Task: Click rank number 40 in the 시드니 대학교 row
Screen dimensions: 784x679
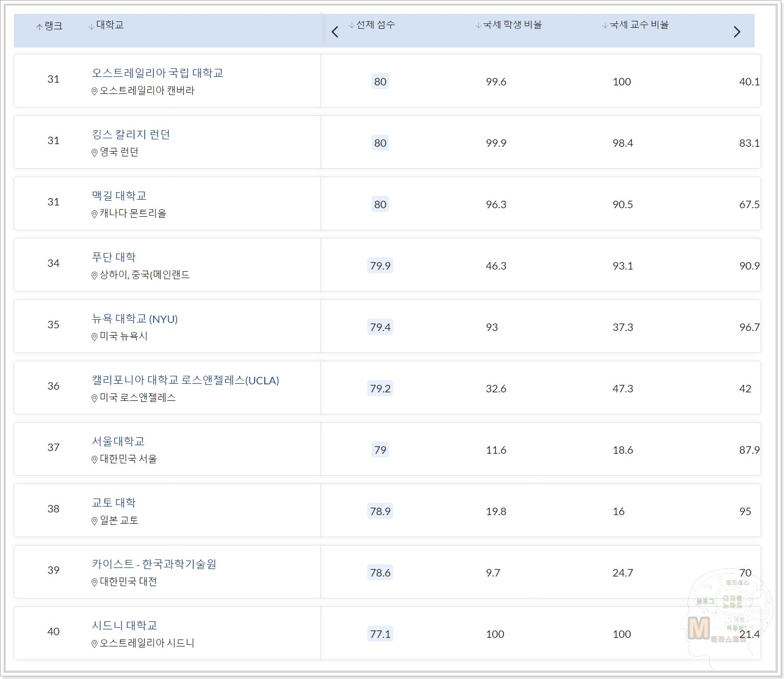Action: (x=53, y=631)
